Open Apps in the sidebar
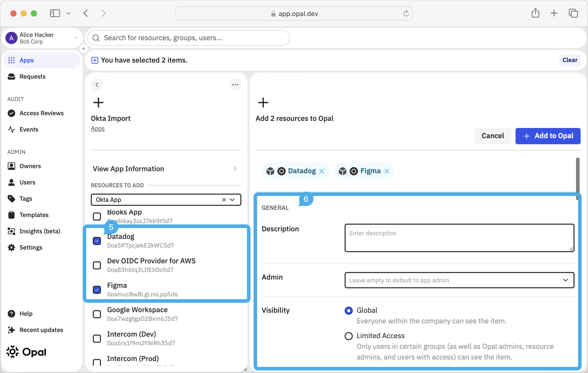The image size is (588, 373). coord(42,60)
